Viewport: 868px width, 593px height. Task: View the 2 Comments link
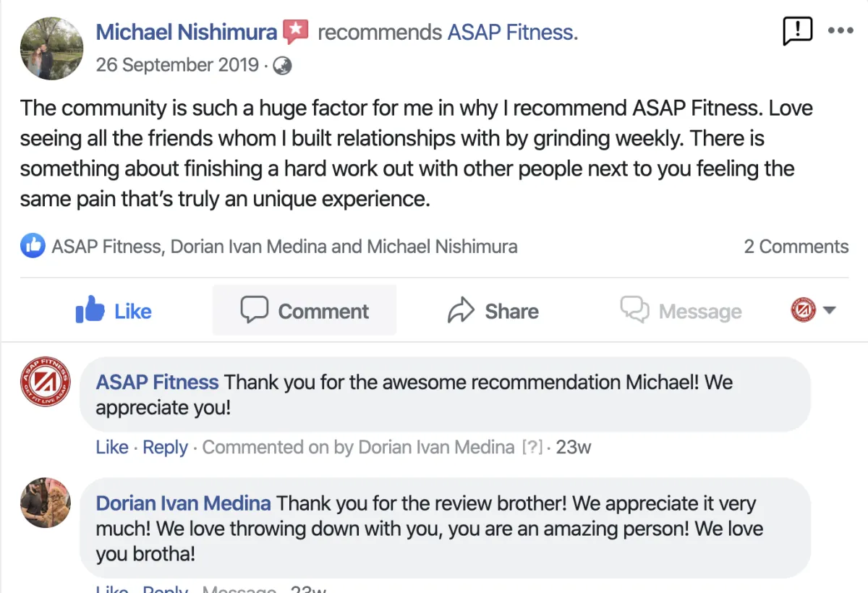pyautogui.click(x=796, y=247)
